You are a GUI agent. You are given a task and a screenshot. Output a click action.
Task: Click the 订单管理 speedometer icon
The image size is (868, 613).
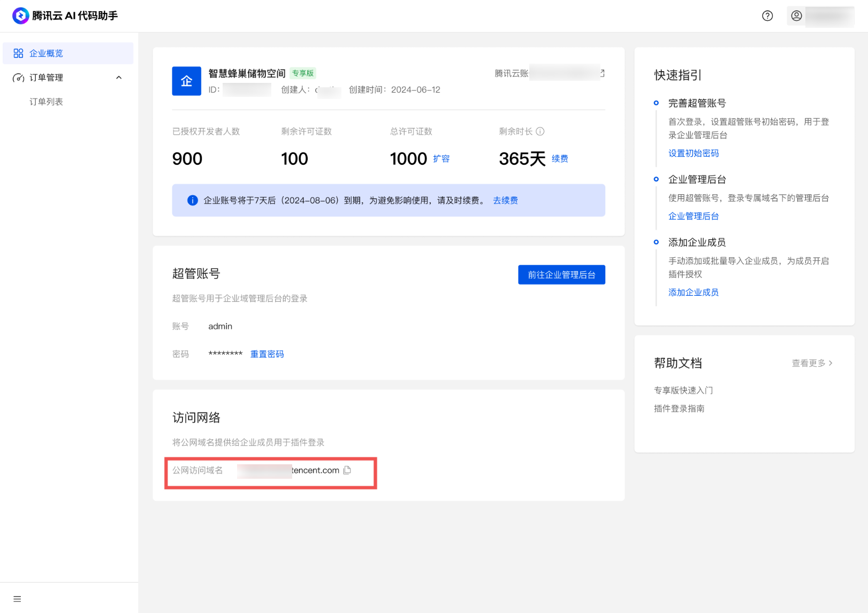click(x=18, y=77)
